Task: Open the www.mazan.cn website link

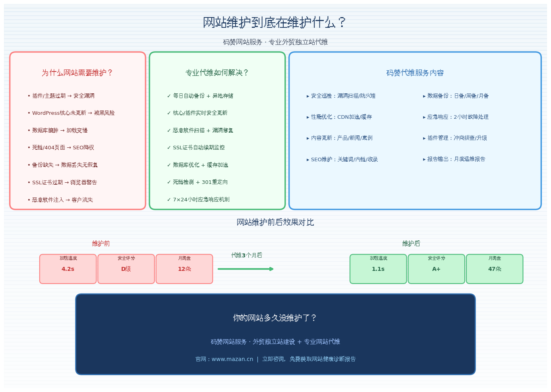Action: (x=232, y=359)
